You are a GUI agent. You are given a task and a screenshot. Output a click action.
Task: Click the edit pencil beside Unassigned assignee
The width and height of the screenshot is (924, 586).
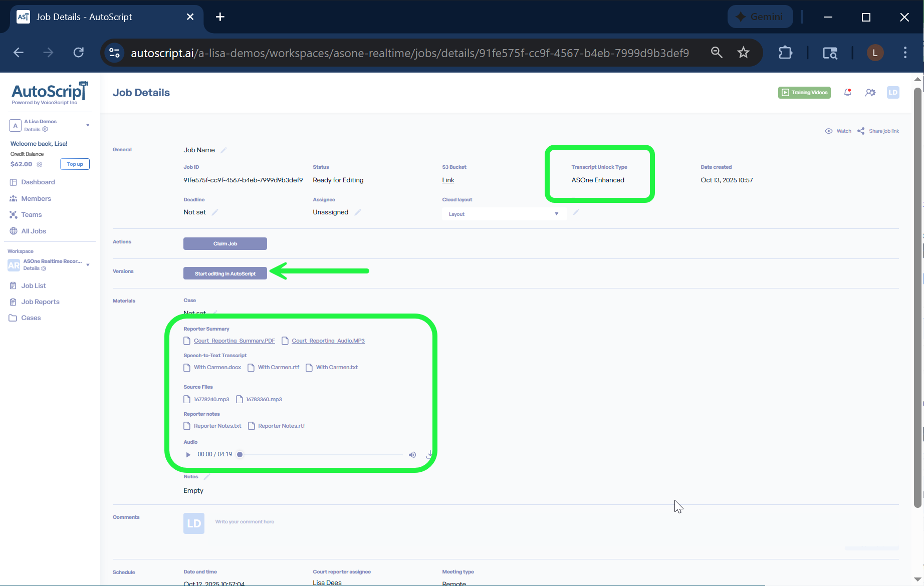coord(357,212)
